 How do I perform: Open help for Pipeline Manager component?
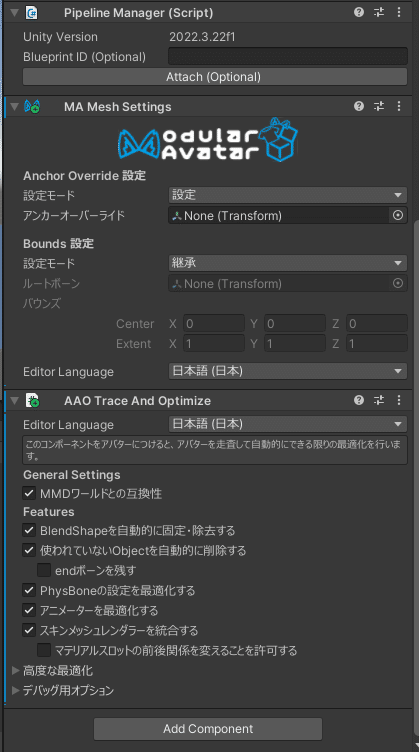[359, 12]
